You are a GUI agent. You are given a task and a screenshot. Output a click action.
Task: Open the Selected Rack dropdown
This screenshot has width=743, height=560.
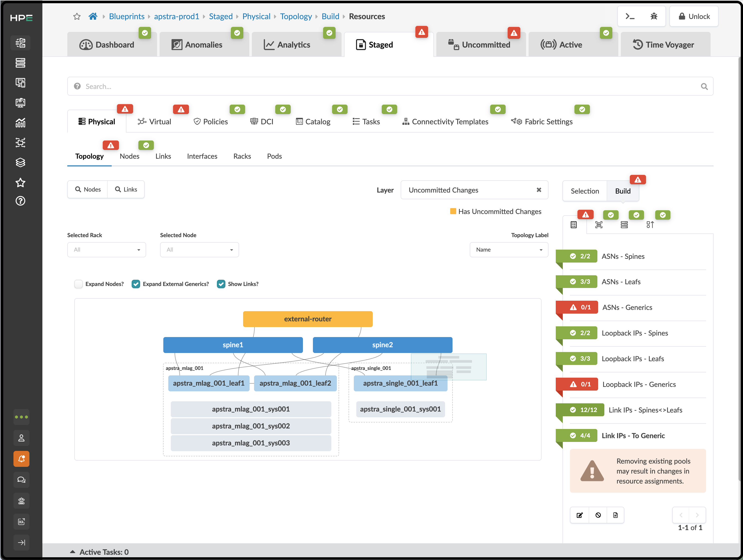coord(106,250)
